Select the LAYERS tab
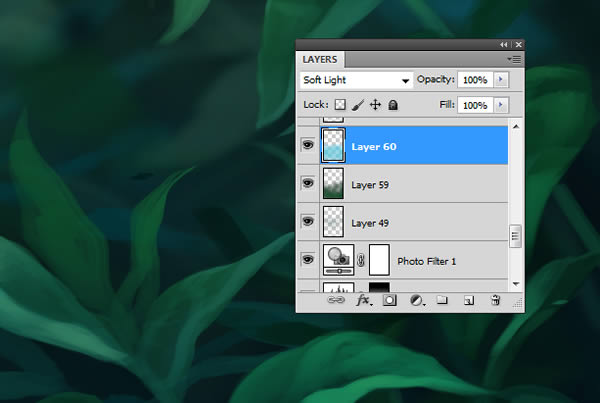 pyautogui.click(x=321, y=60)
